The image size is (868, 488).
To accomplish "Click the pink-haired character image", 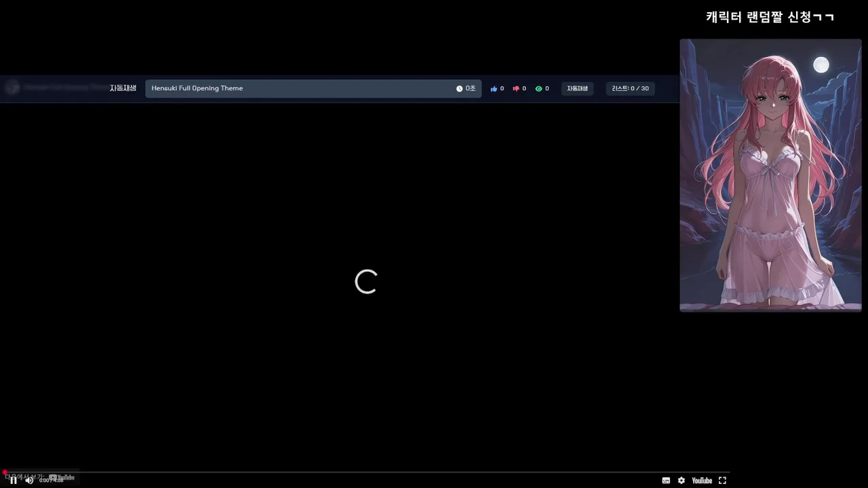I will pos(770,175).
